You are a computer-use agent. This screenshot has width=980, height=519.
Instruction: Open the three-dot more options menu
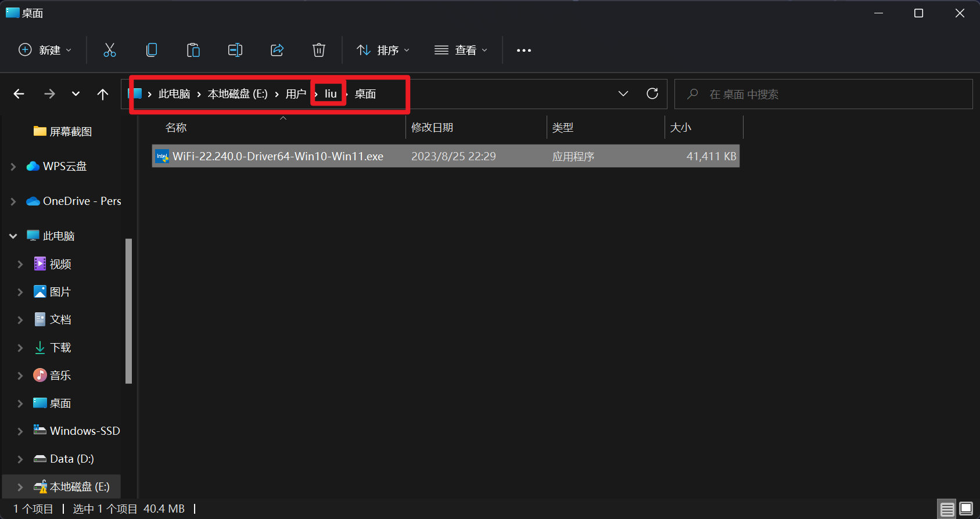tap(524, 51)
